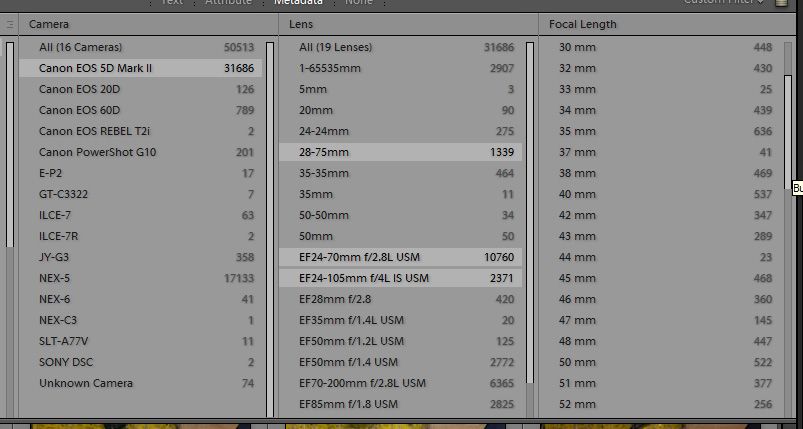803x429 pixels.
Task: Select EF24-70mm f/2.8L USM lens
Action: [x=400, y=257]
